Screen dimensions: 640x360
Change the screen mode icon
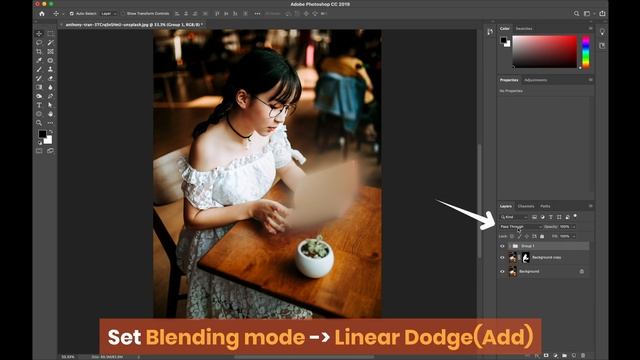tap(50, 151)
